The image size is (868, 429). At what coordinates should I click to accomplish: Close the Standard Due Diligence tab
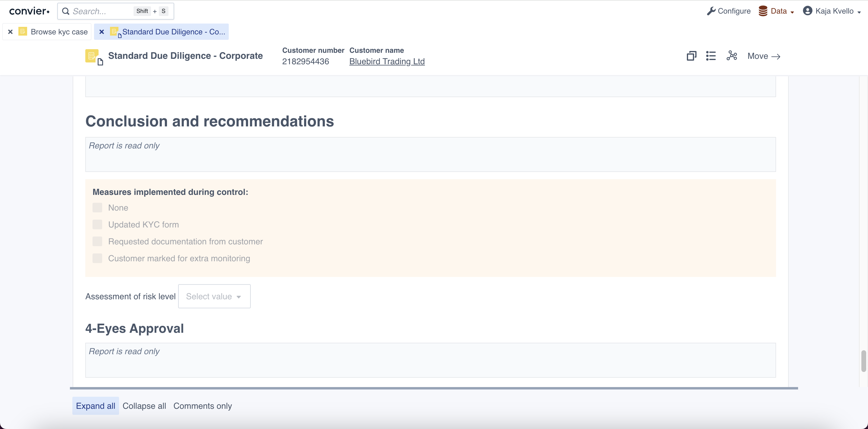(x=102, y=32)
